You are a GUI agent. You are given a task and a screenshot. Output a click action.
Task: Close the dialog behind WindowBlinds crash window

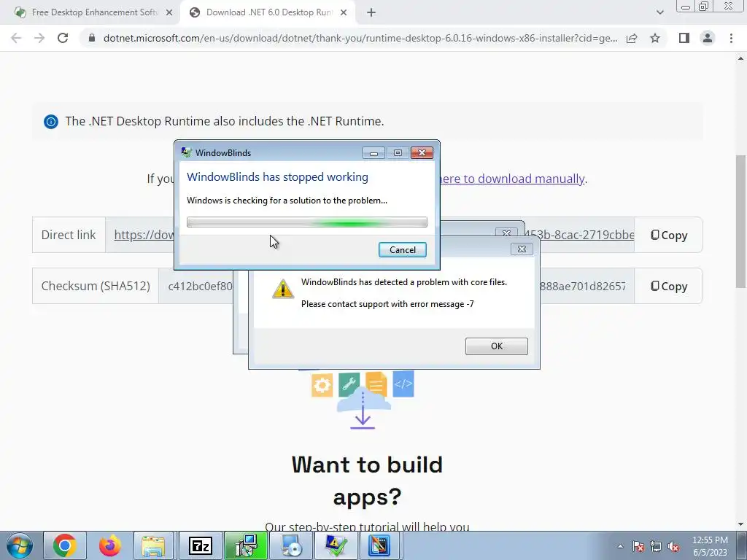point(506,233)
